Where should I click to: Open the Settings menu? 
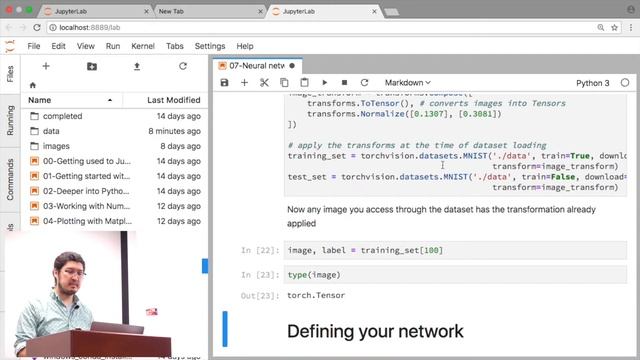(210, 46)
